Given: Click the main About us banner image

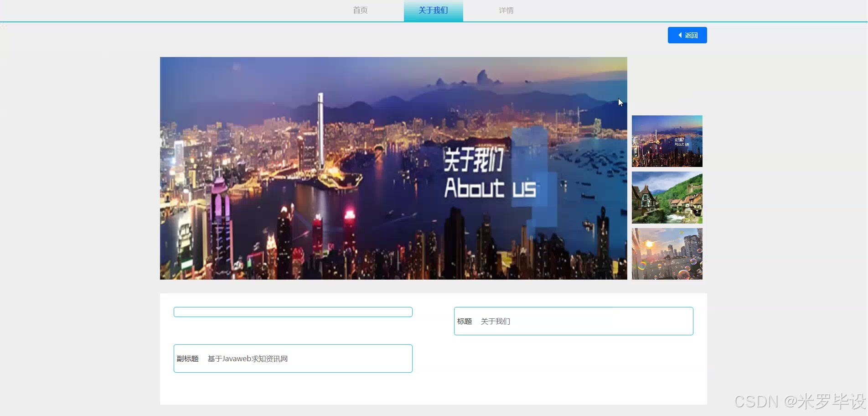Looking at the screenshot, I should tap(393, 168).
